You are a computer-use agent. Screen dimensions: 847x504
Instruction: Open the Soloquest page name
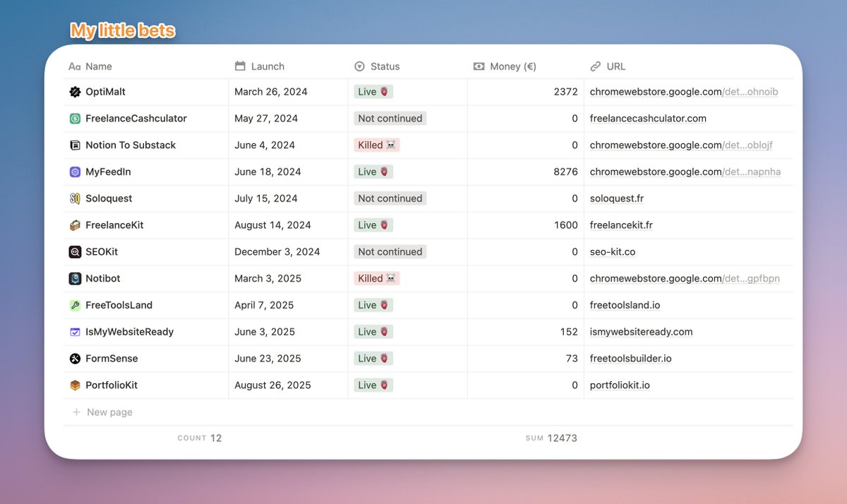(109, 198)
